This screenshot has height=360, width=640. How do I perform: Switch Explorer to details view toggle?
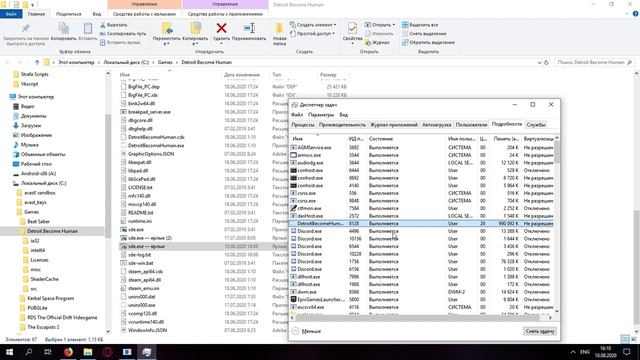tap(625, 339)
